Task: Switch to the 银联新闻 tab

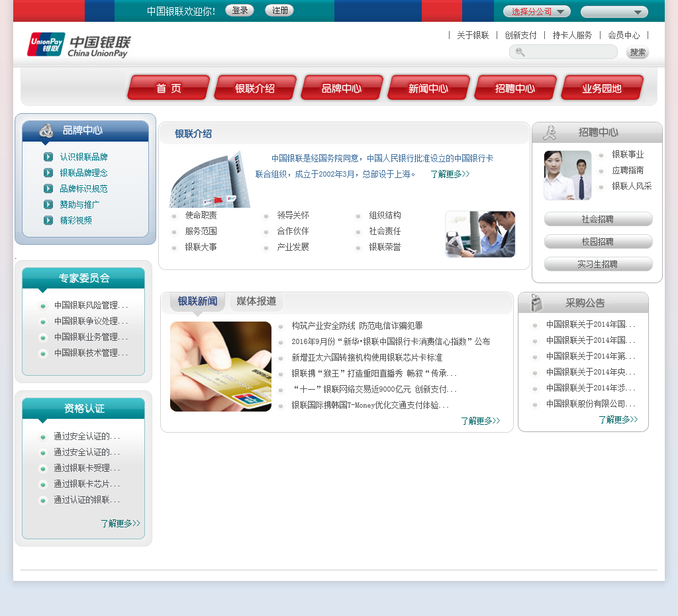Action: 197,302
